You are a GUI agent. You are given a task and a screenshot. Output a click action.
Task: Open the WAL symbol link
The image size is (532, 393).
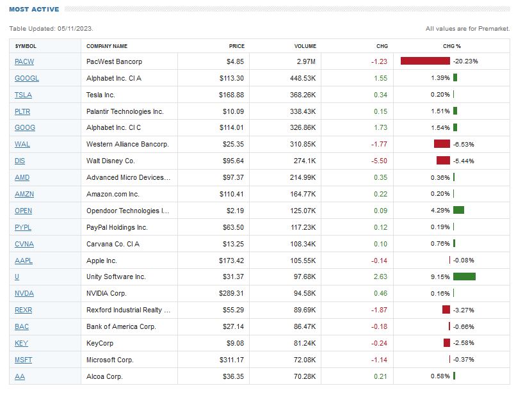click(22, 145)
